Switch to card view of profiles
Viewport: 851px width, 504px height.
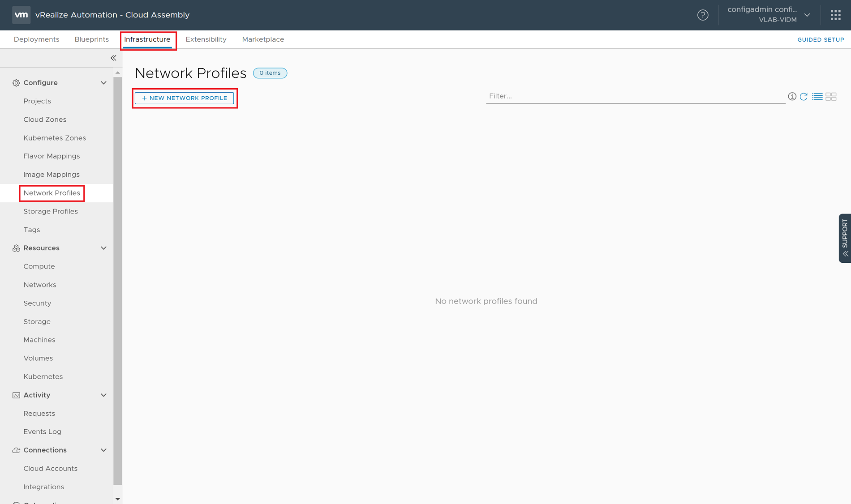pyautogui.click(x=831, y=96)
